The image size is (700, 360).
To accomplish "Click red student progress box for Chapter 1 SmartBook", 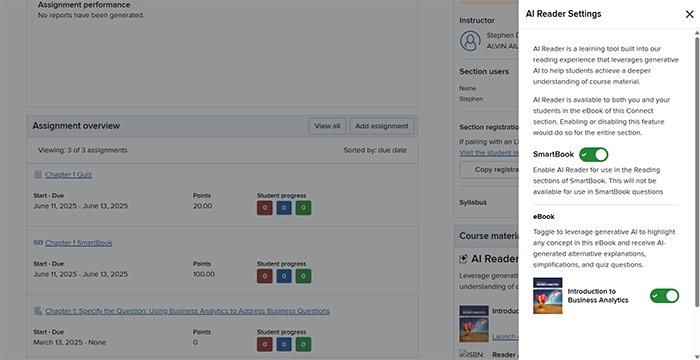I will click(264, 276).
